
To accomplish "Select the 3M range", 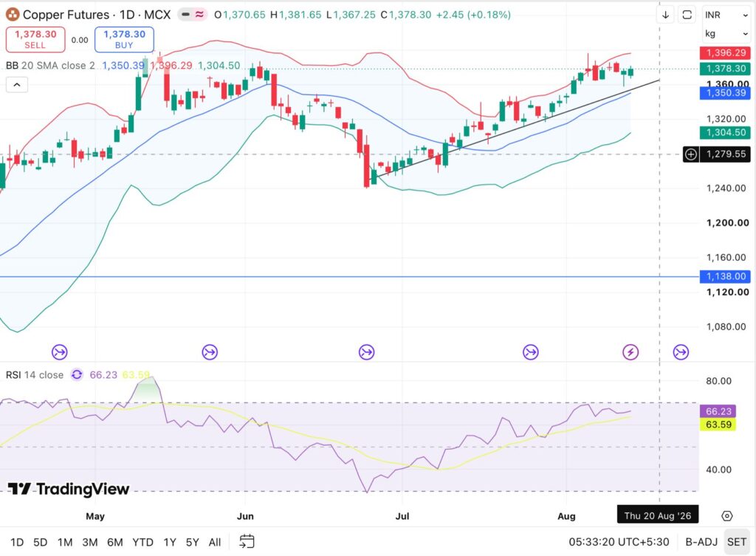I will pos(90,542).
